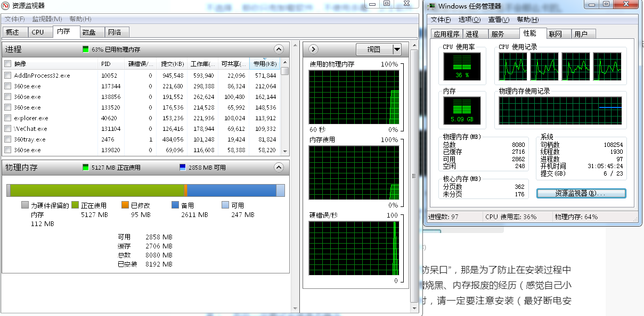This screenshot has height=316, width=644.
Task: Open Resource Monitor 文件(F) menu
Action: (x=15, y=19)
